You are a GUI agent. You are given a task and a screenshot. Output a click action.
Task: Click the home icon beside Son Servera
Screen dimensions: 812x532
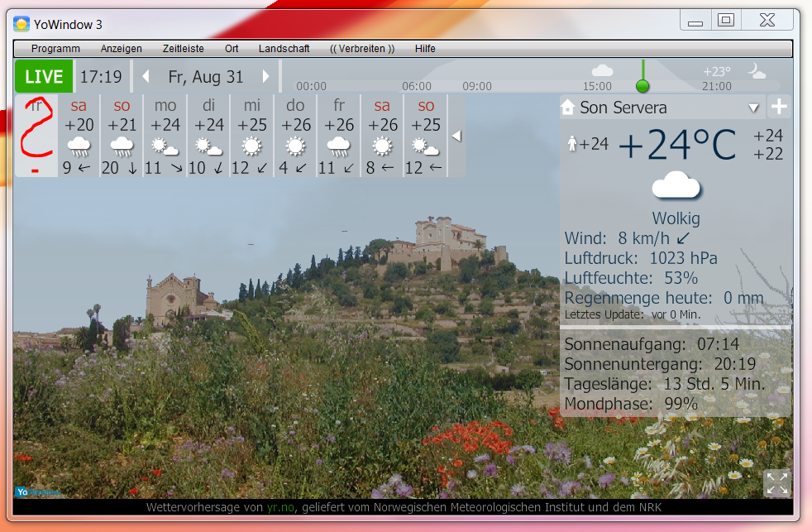pos(568,108)
